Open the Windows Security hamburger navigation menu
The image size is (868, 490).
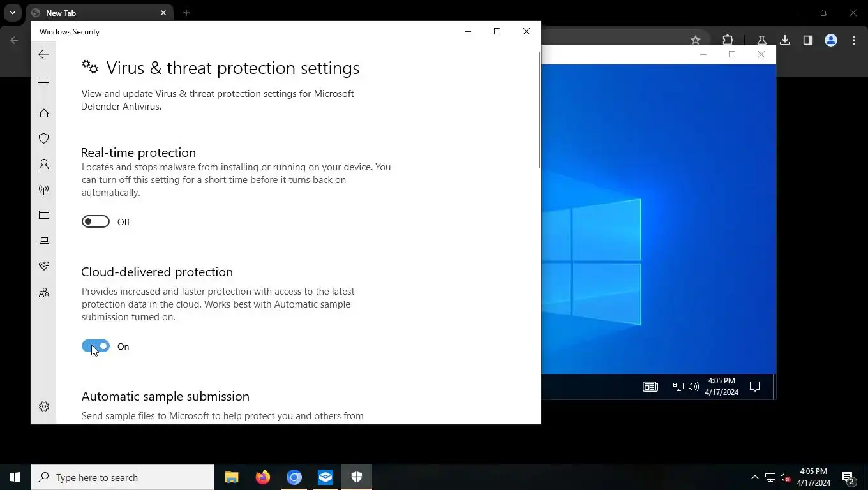(43, 82)
